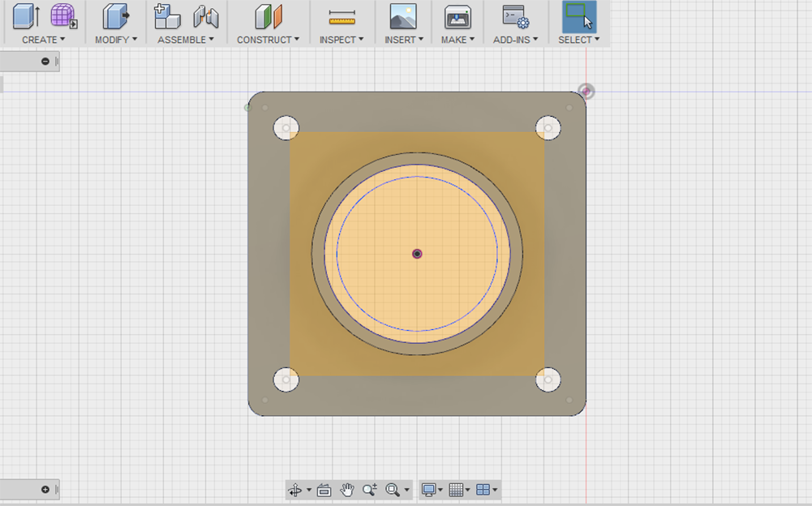
Task: Collapse the browser panel minus button
Action: [45, 61]
